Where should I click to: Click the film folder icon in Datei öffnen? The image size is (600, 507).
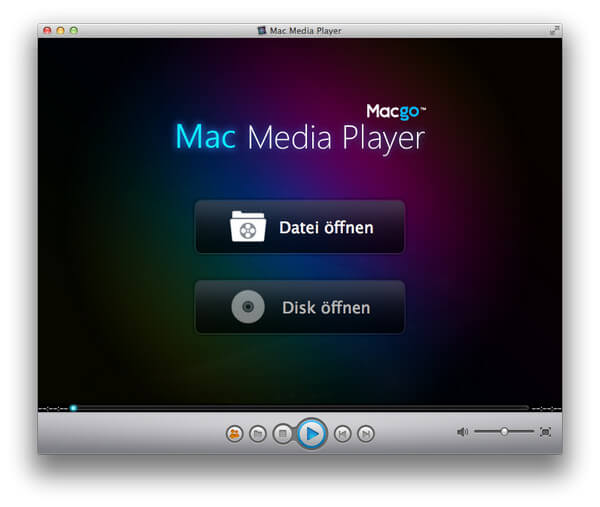click(248, 227)
